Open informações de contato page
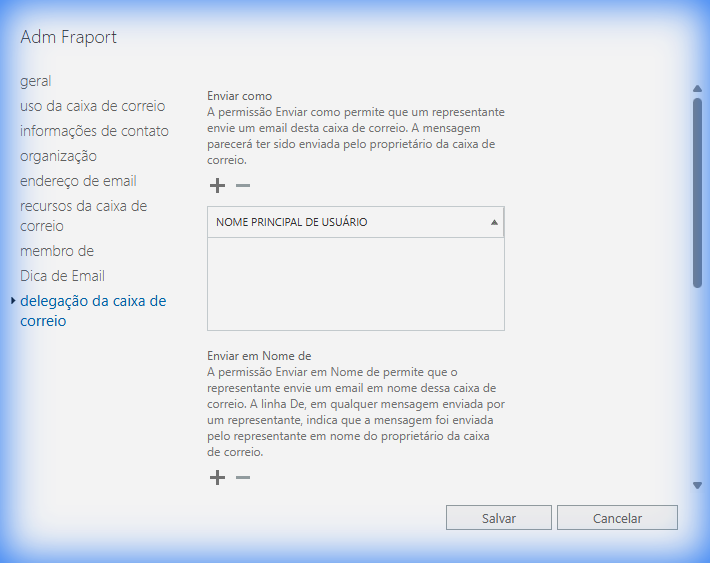 tap(94, 131)
